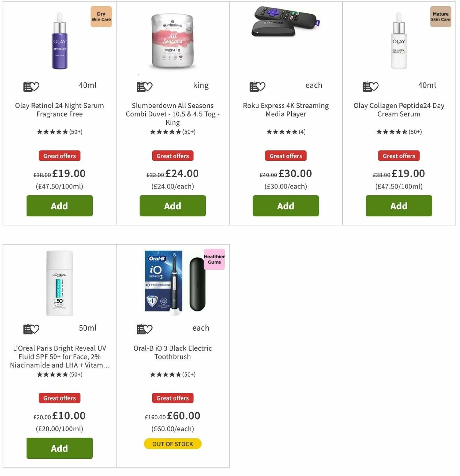Screen dimensions: 460x476
Task: Add Roku Express 4K to the basket
Action: (x=286, y=206)
